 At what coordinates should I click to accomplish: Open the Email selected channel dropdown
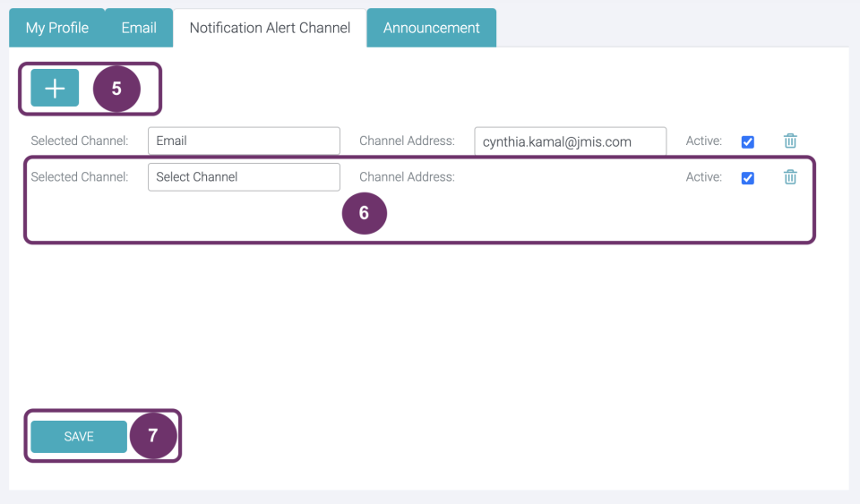[x=244, y=141]
